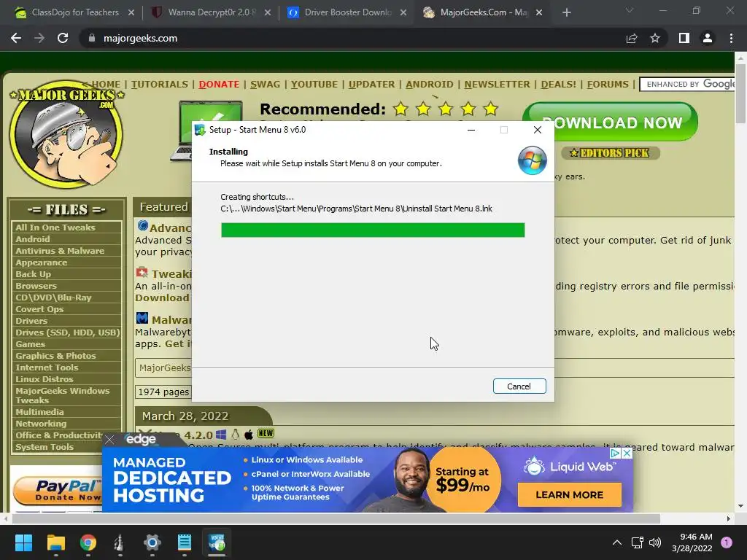The height and width of the screenshot is (560, 747).
Task: Show hidden system tray icons chevron
Action: coord(617,542)
